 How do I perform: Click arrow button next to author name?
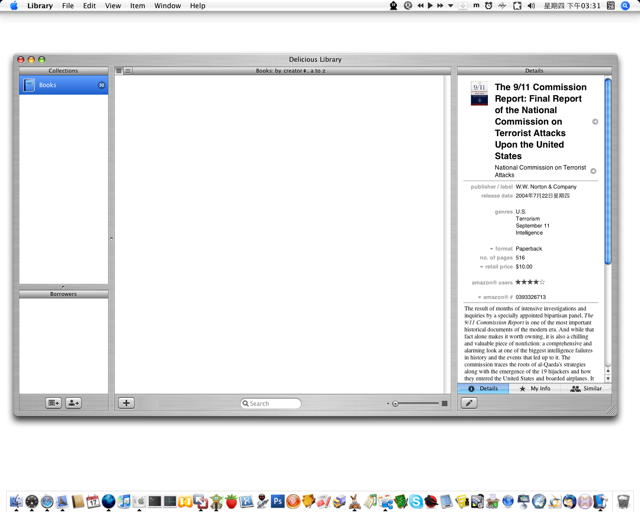coord(593,171)
